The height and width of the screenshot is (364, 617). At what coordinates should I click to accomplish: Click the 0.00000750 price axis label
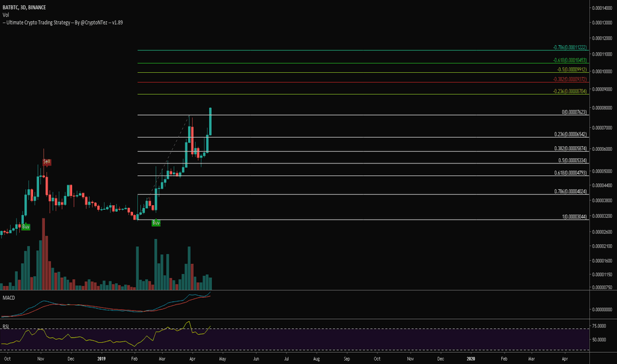tap(602, 288)
